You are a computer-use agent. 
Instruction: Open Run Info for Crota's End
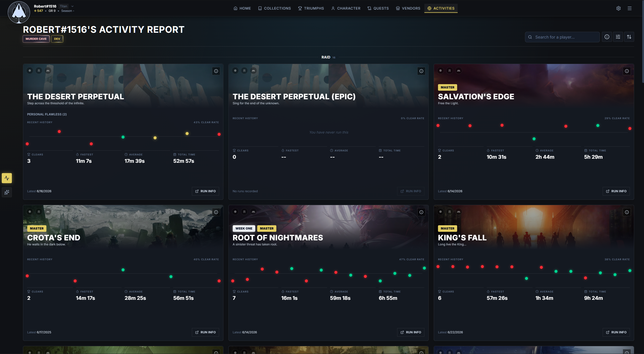206,332
